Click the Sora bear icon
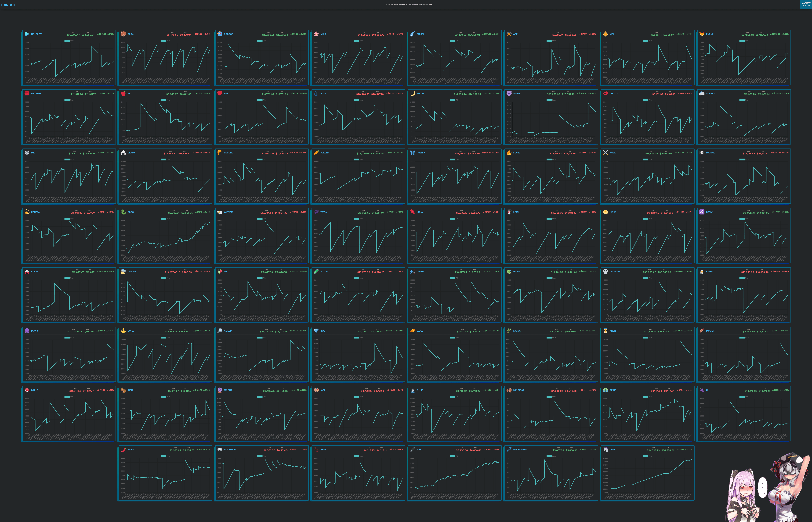The image size is (812, 522). click(x=123, y=34)
